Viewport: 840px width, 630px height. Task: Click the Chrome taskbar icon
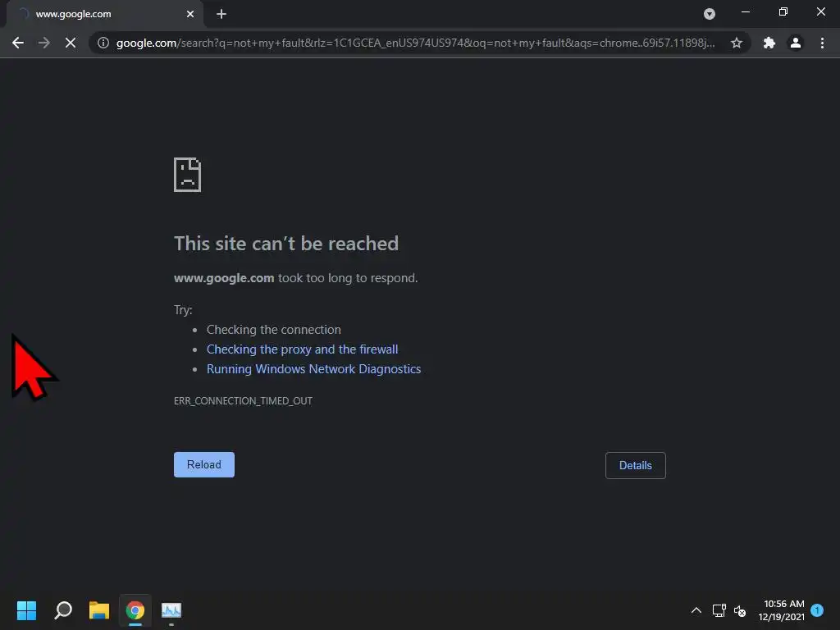click(x=135, y=610)
